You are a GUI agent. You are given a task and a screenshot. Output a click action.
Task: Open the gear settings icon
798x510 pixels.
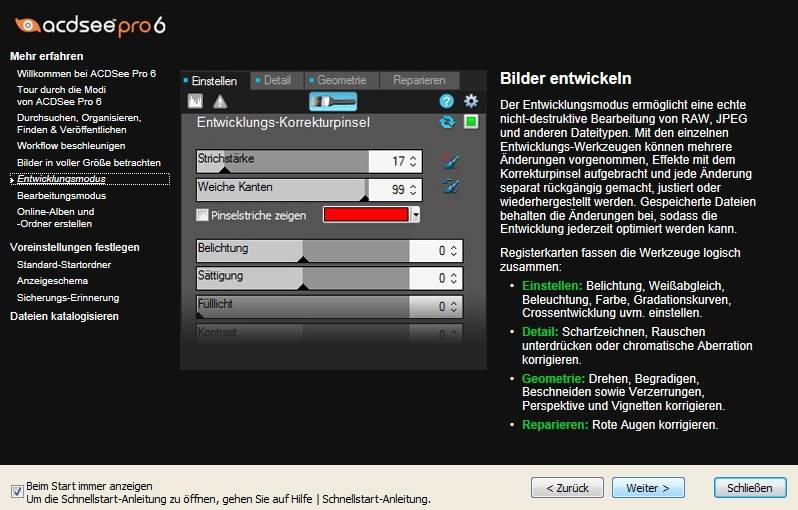(x=471, y=101)
